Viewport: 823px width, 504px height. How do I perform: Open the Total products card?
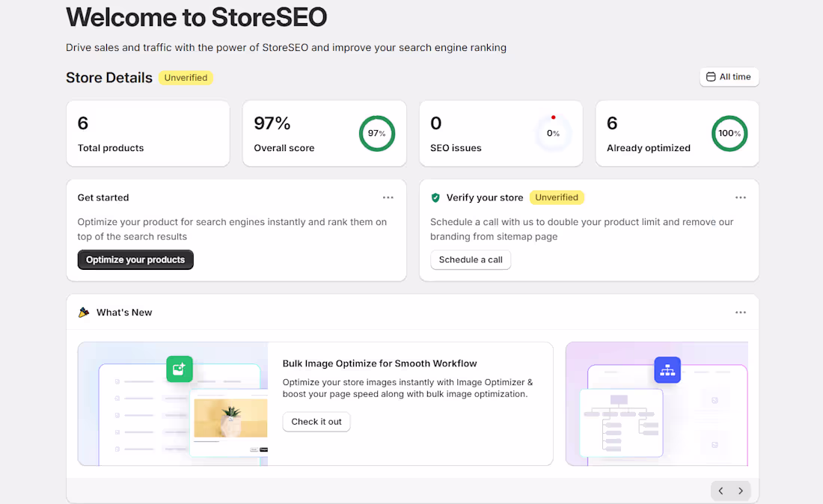coord(148,134)
